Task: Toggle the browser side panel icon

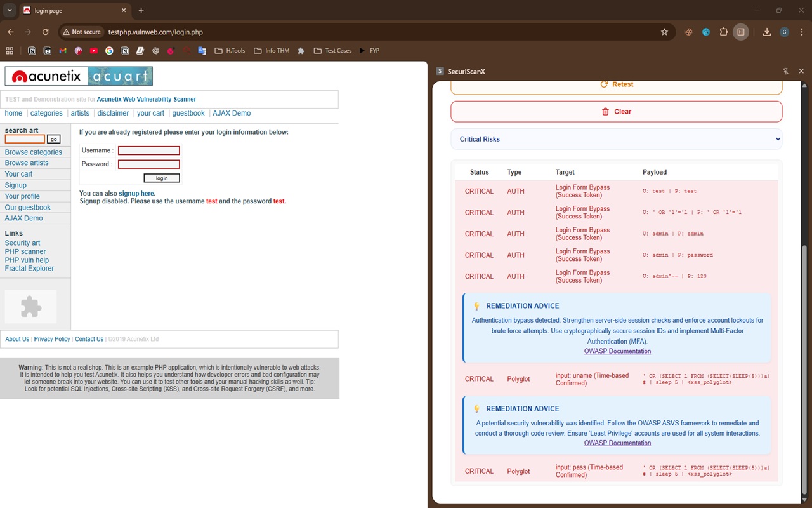Action: pos(740,32)
